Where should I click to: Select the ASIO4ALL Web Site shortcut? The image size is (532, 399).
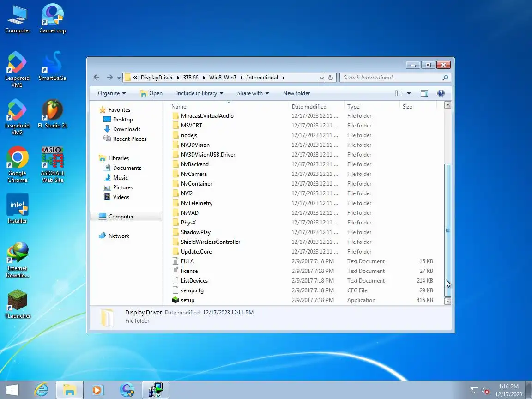tap(52, 164)
